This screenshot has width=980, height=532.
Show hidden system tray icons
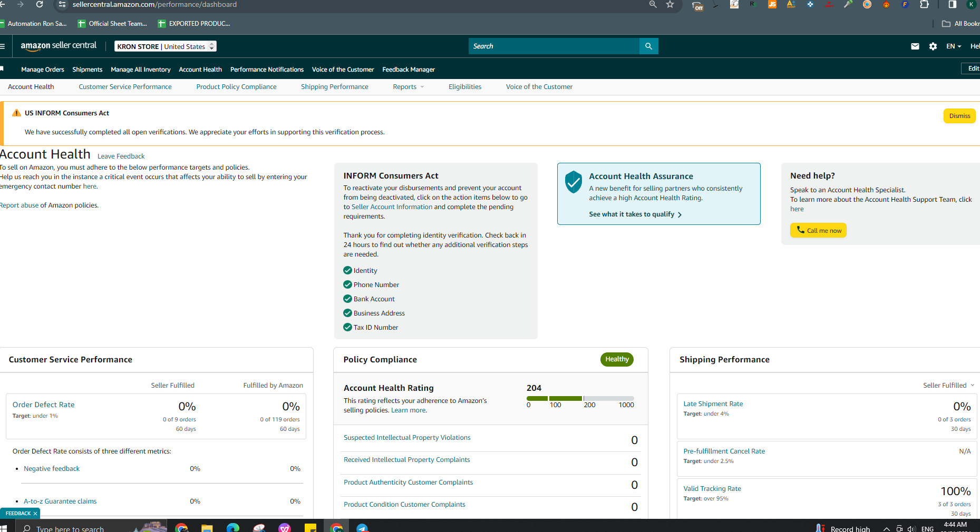click(x=887, y=529)
